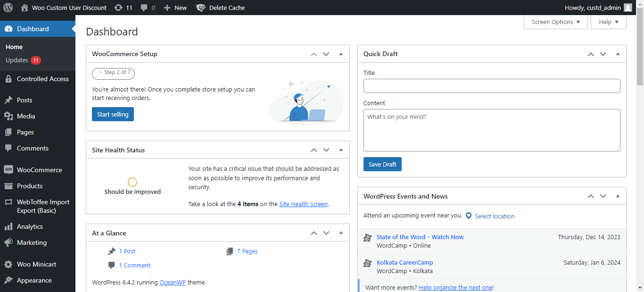Open the Help dropdown tab
This screenshot has height=292, width=644.
pyautogui.click(x=609, y=22)
